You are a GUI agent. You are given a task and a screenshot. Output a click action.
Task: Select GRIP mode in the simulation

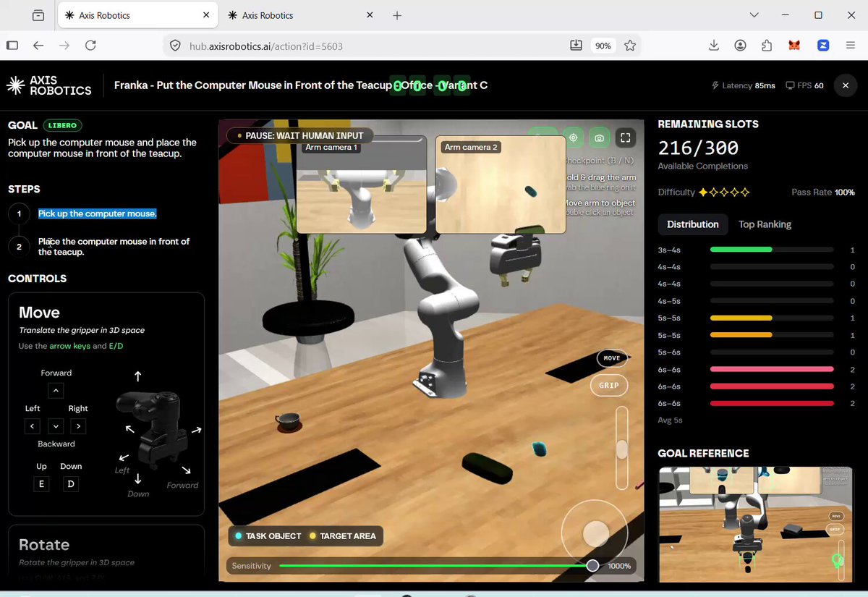click(x=609, y=385)
